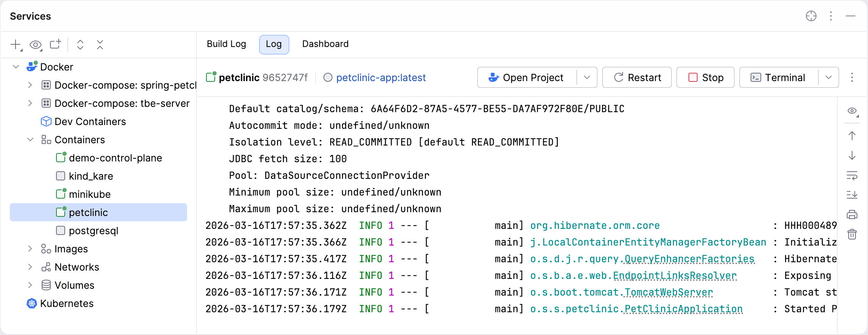Screen dimensions: 868x335
Task: Open dropdown arrow next to Open Project
Action: (x=587, y=78)
